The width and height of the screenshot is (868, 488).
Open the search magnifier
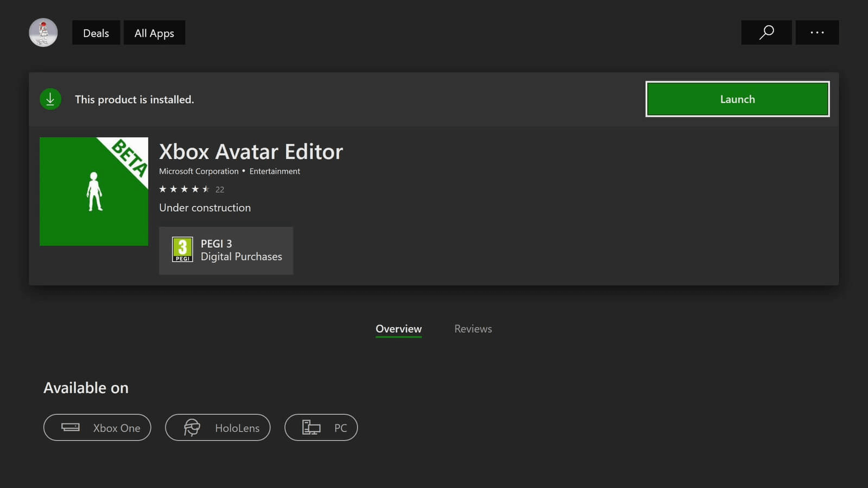(x=766, y=33)
